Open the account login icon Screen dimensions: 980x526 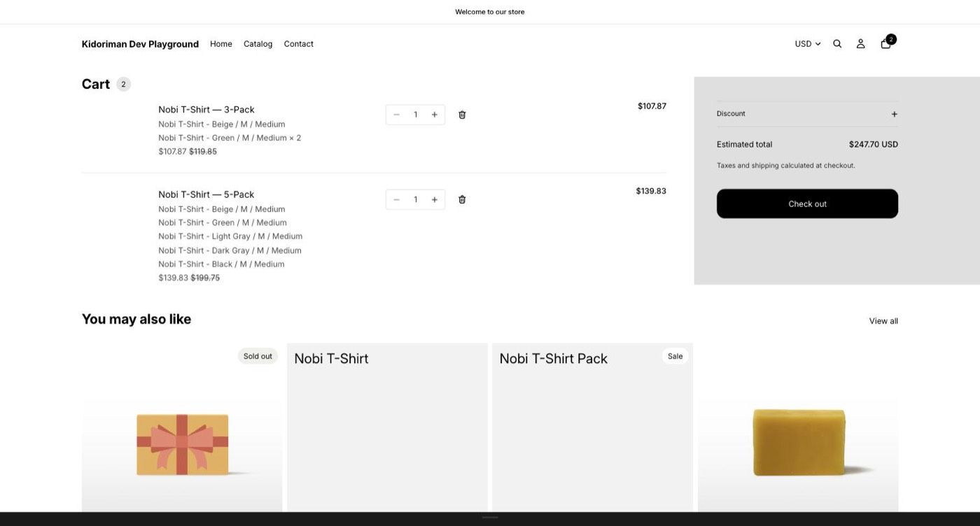coord(861,43)
